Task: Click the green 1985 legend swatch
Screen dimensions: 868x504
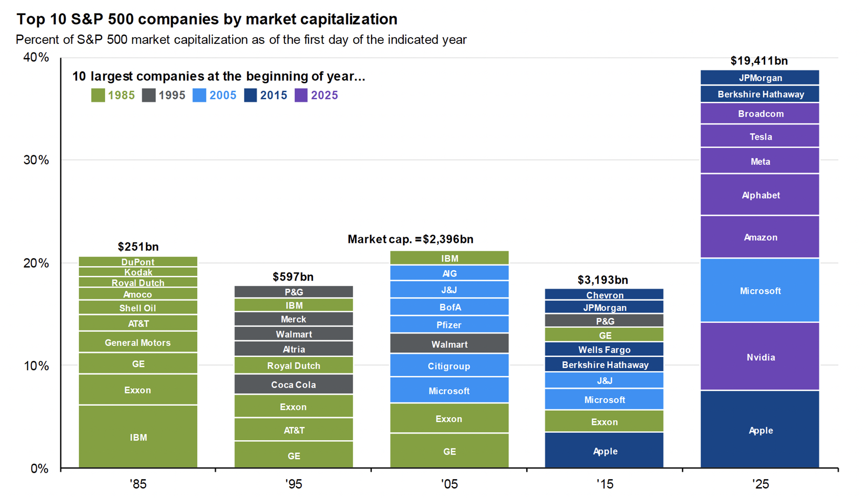Action: [98, 95]
